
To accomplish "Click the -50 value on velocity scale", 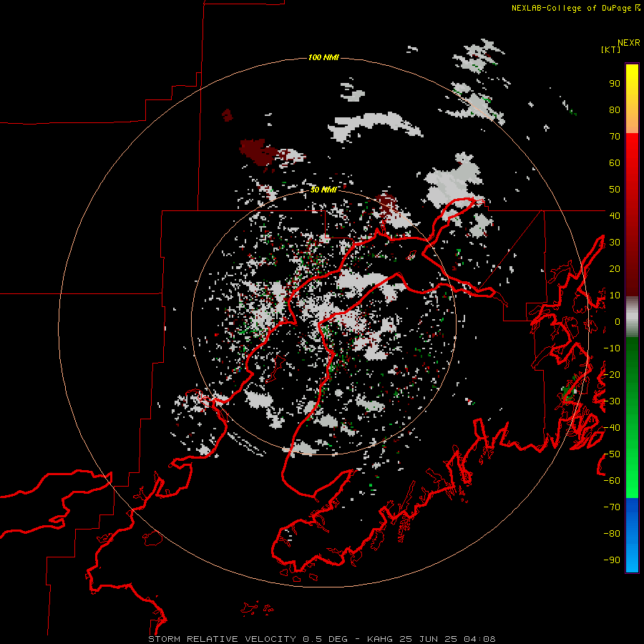I will [x=612, y=454].
